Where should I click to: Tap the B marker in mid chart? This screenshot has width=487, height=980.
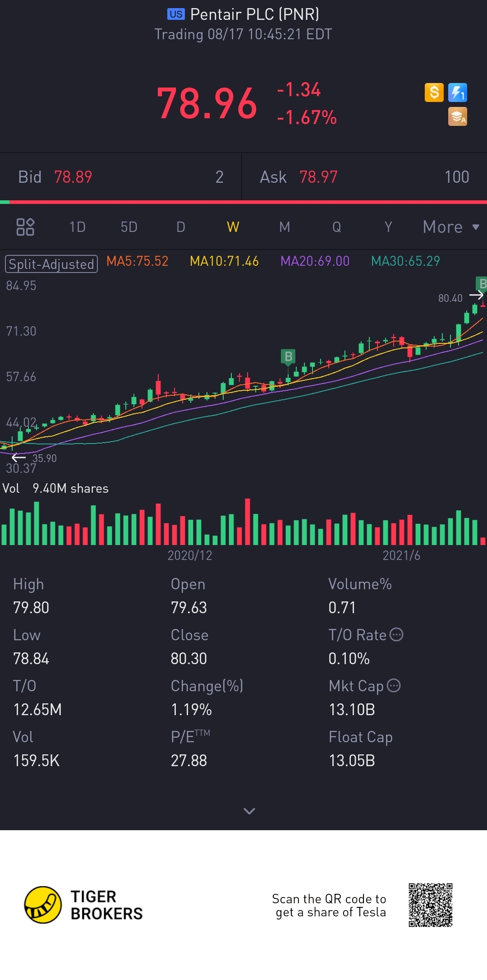[x=288, y=356]
